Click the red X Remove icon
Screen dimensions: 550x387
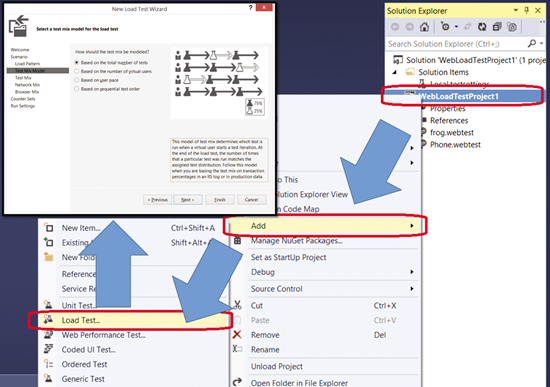[237, 335]
